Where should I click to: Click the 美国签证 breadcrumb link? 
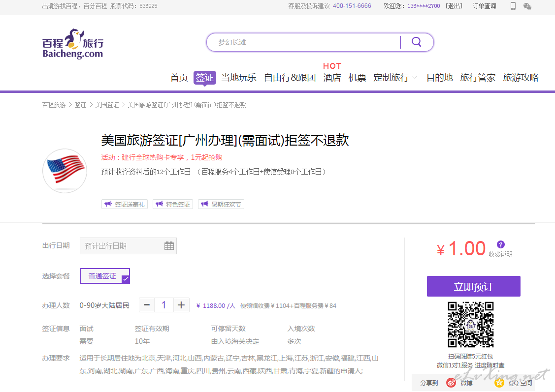pyautogui.click(x=107, y=105)
